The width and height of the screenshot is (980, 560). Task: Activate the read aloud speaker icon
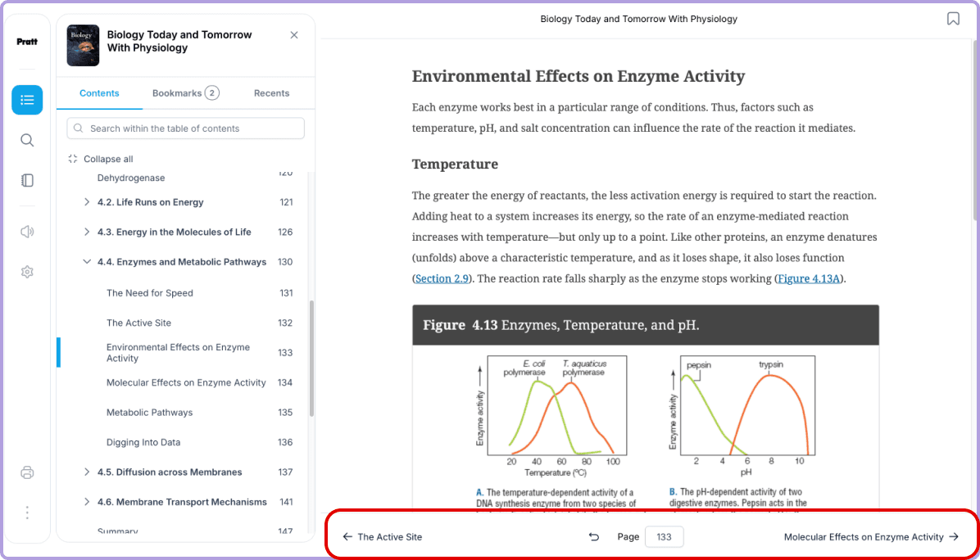point(27,232)
